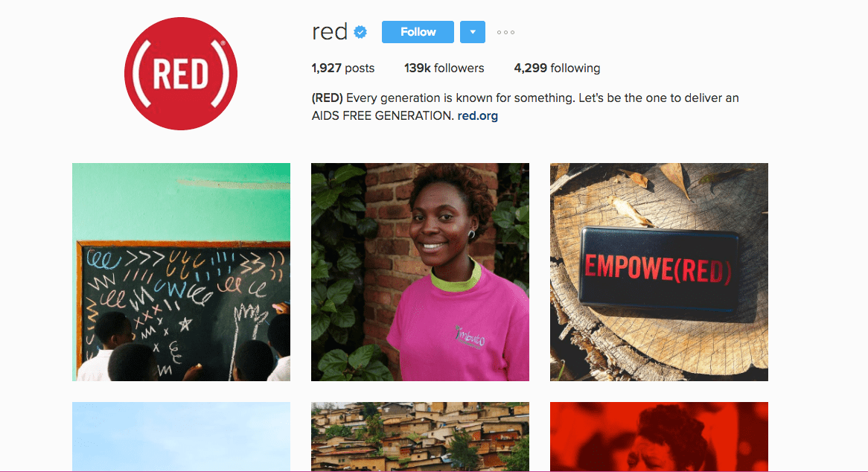Open the red.org website link
Viewport: 868px width, 472px height.
tap(478, 115)
